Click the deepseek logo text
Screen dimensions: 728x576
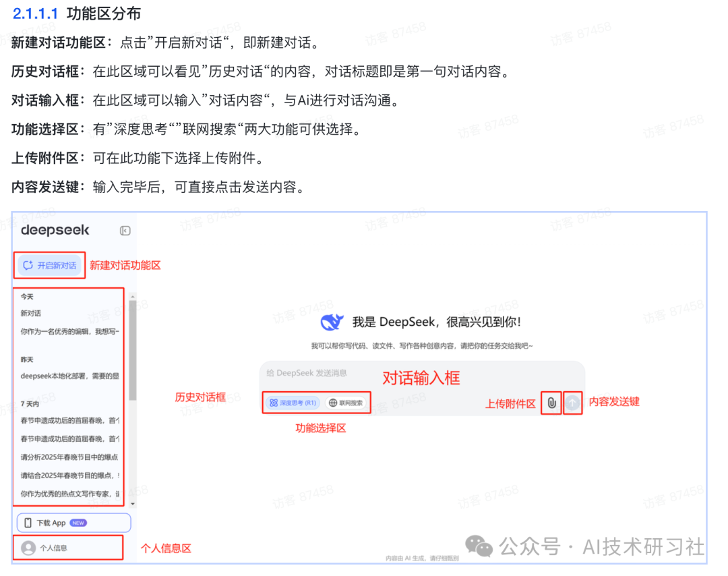click(x=55, y=231)
